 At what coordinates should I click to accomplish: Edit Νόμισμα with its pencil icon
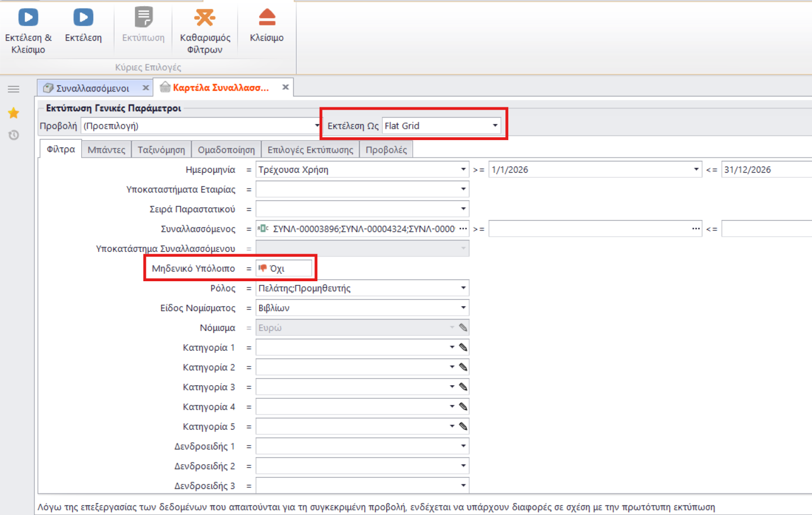click(x=463, y=328)
